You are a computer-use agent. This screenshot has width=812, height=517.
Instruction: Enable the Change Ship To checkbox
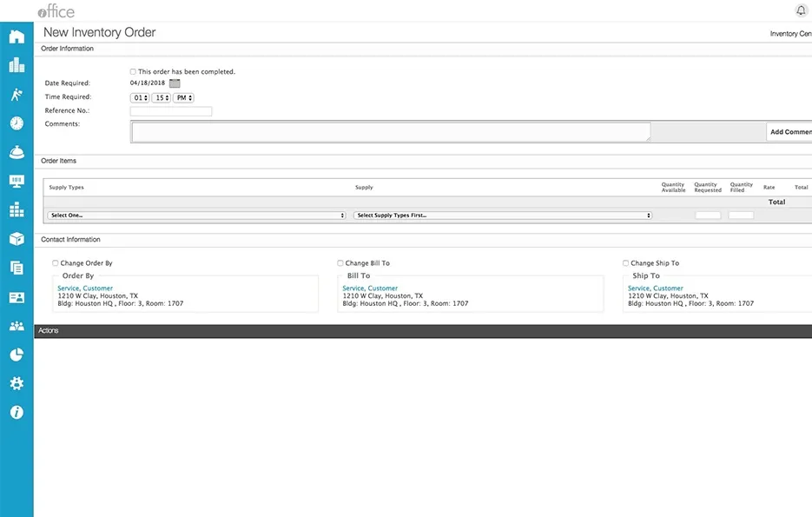[625, 263]
